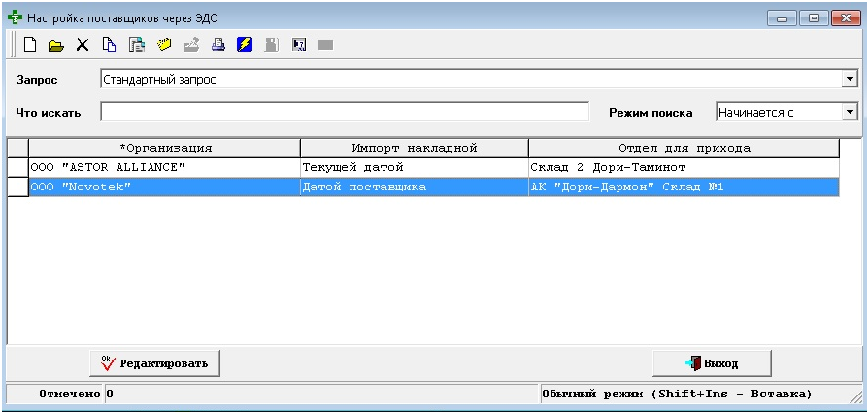Sort by the Организация column header
This screenshot has height=412, width=868.
(164, 148)
